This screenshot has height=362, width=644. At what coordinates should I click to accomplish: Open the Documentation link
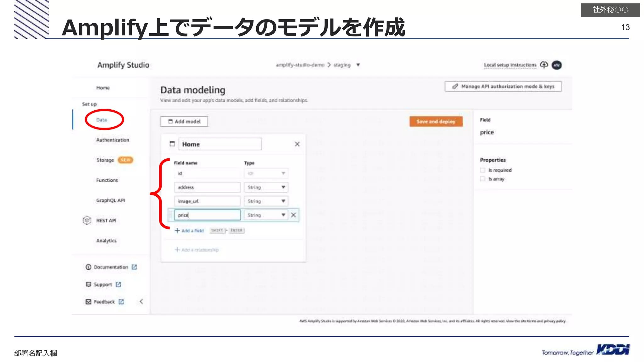(111, 267)
